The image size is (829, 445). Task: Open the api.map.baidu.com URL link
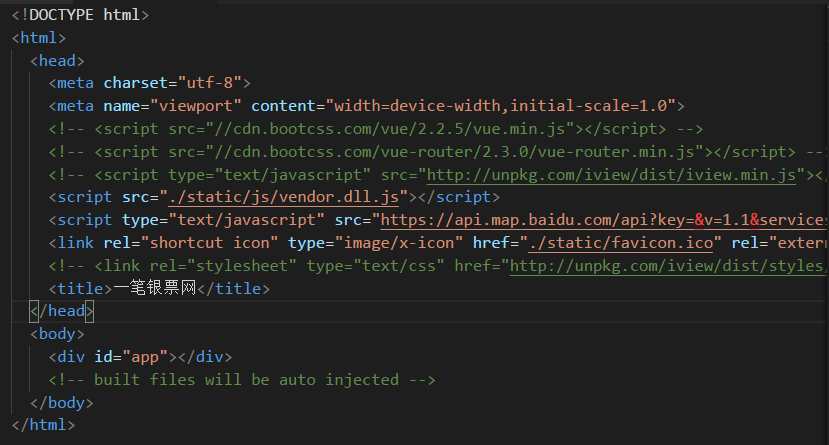point(604,220)
